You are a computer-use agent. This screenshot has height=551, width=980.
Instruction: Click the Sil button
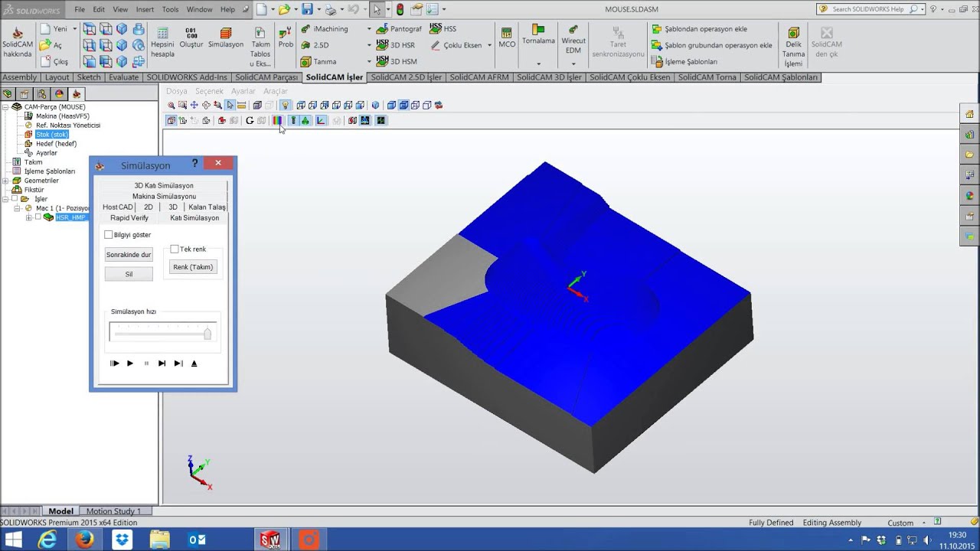point(129,274)
